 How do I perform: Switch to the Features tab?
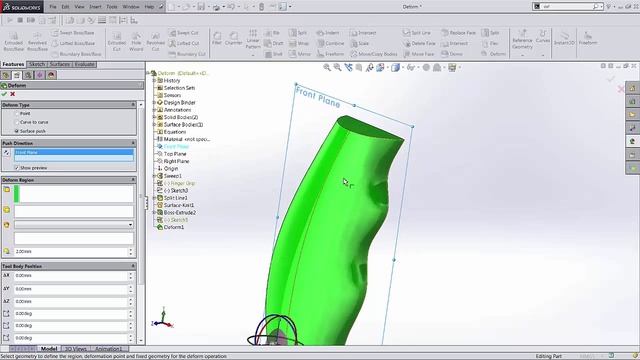pyautogui.click(x=13, y=64)
